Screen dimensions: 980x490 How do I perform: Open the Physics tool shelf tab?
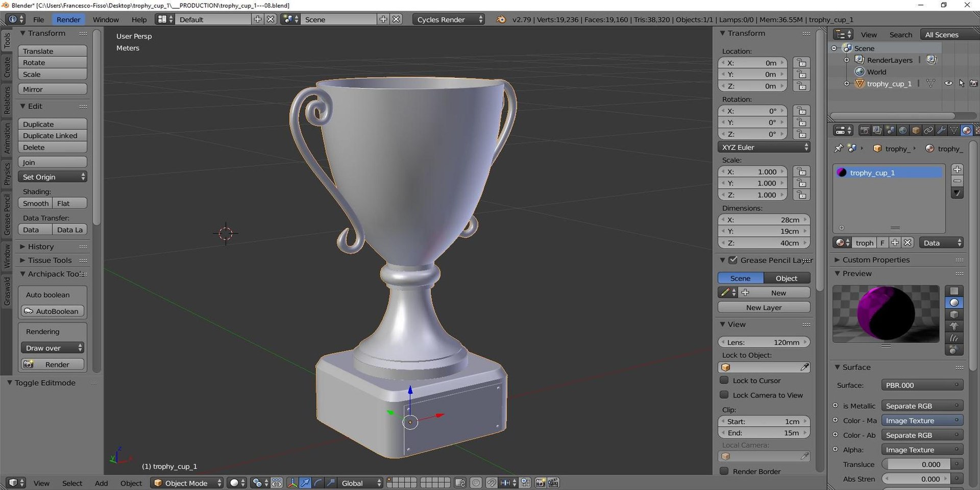(x=7, y=174)
